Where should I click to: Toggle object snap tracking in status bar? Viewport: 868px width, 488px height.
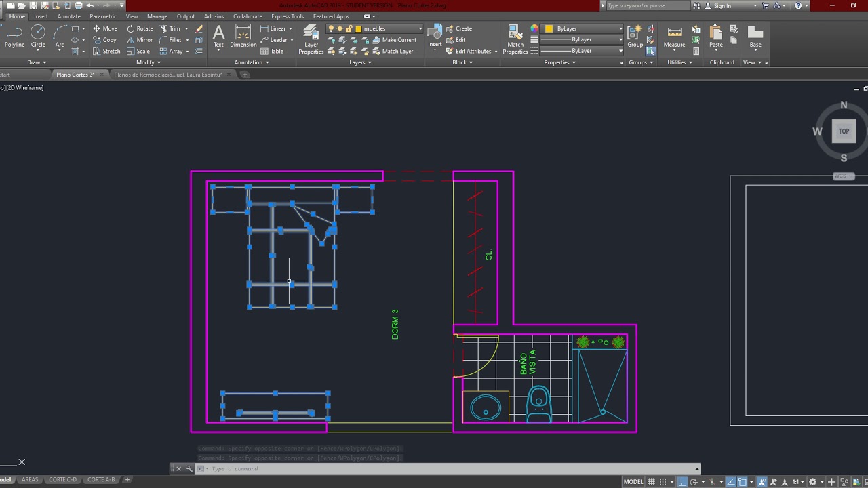coord(732,482)
